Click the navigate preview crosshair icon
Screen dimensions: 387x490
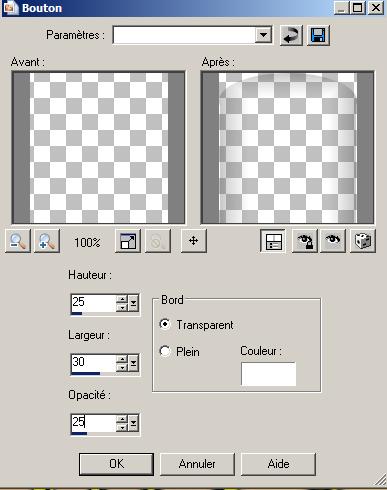[194, 241]
